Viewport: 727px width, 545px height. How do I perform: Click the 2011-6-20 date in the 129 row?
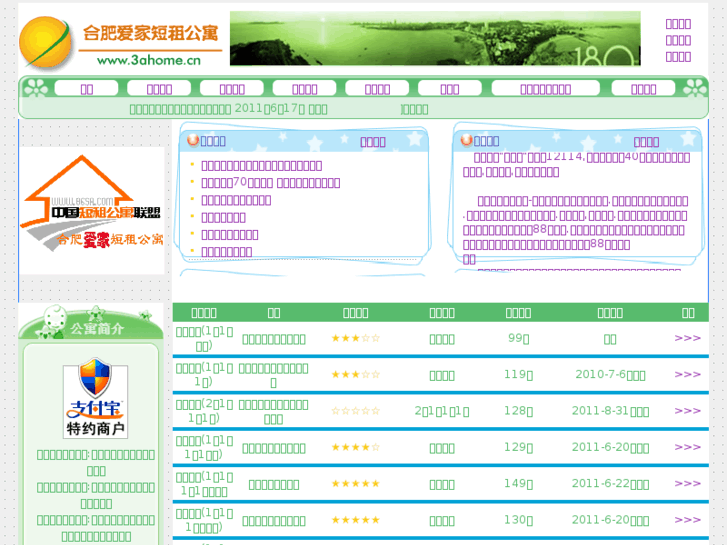point(610,448)
